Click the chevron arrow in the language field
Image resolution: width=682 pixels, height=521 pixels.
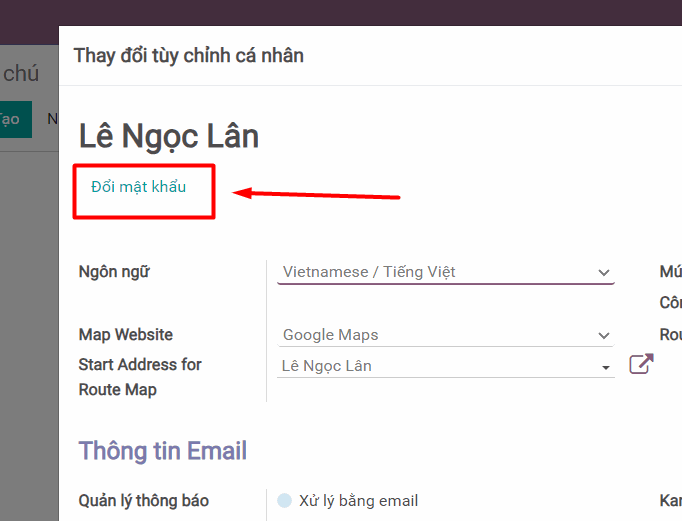pyautogui.click(x=604, y=272)
